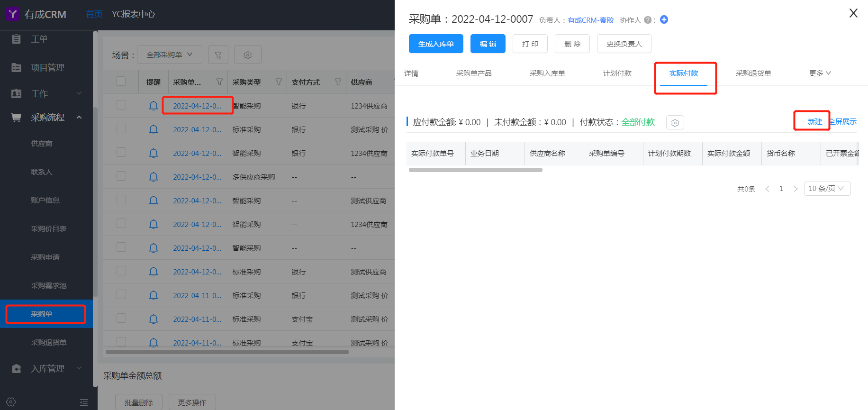
Task: Close the purchase order detail panel
Action: point(853,13)
